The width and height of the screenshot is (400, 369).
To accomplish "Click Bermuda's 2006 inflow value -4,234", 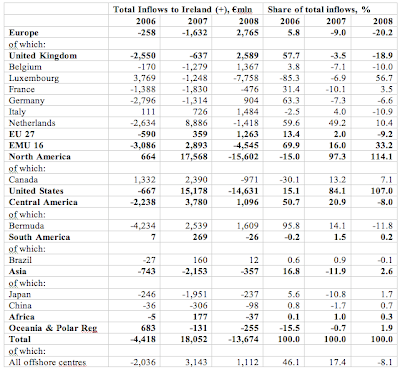I will click(x=143, y=226).
